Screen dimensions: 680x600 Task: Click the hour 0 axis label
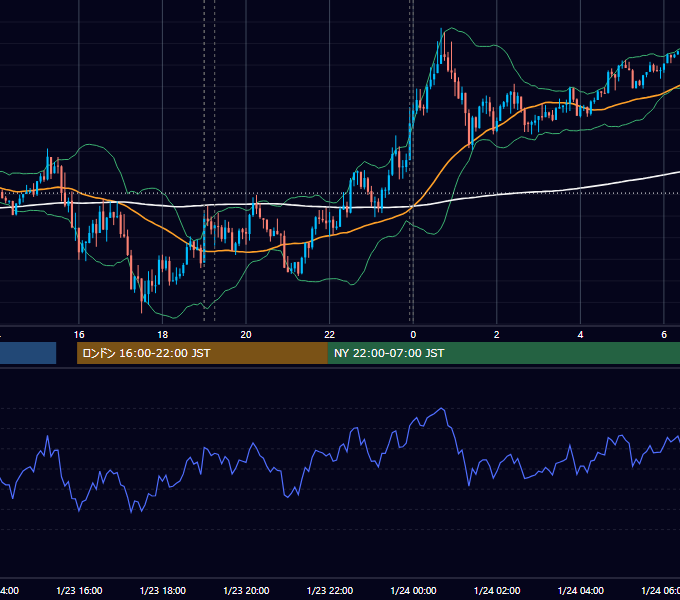[413, 334]
